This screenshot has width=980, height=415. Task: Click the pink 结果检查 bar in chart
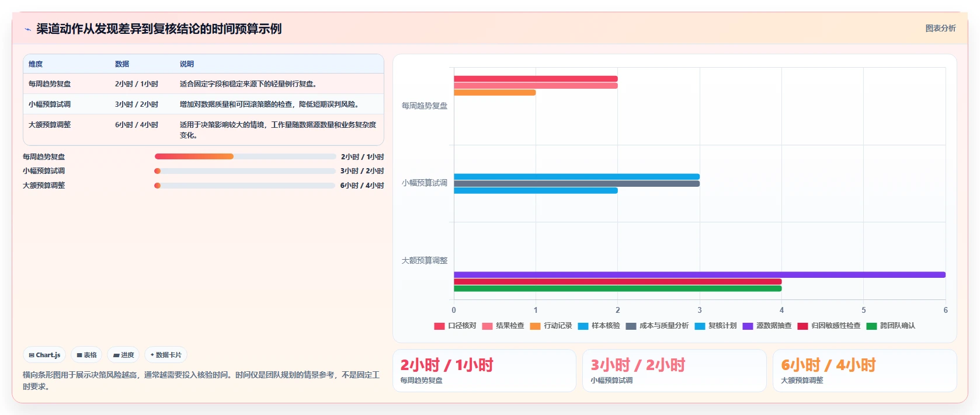536,86
